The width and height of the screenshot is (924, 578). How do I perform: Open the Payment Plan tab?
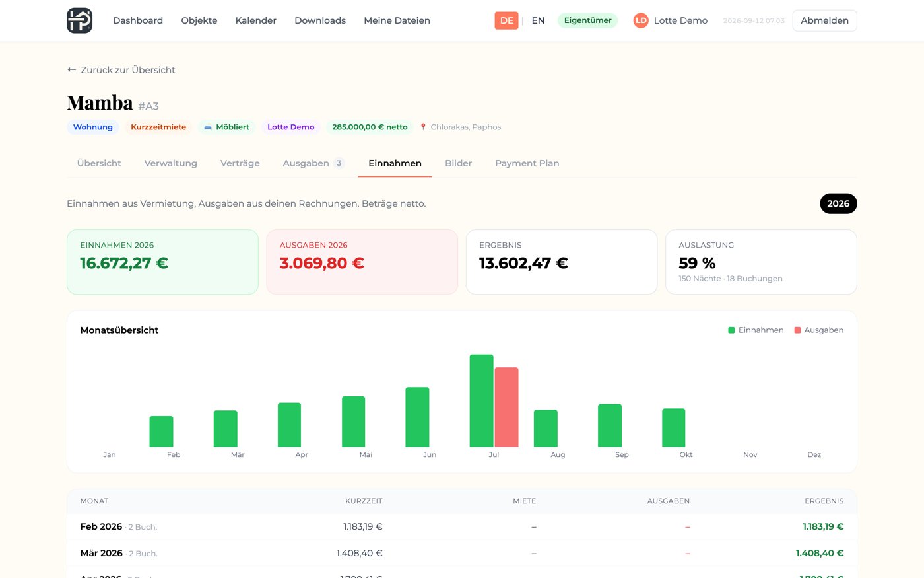coord(527,163)
